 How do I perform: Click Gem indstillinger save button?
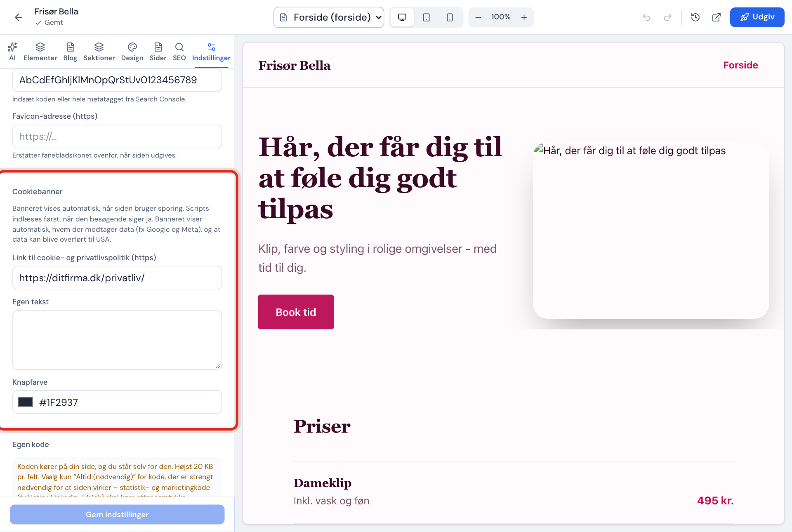point(117,514)
